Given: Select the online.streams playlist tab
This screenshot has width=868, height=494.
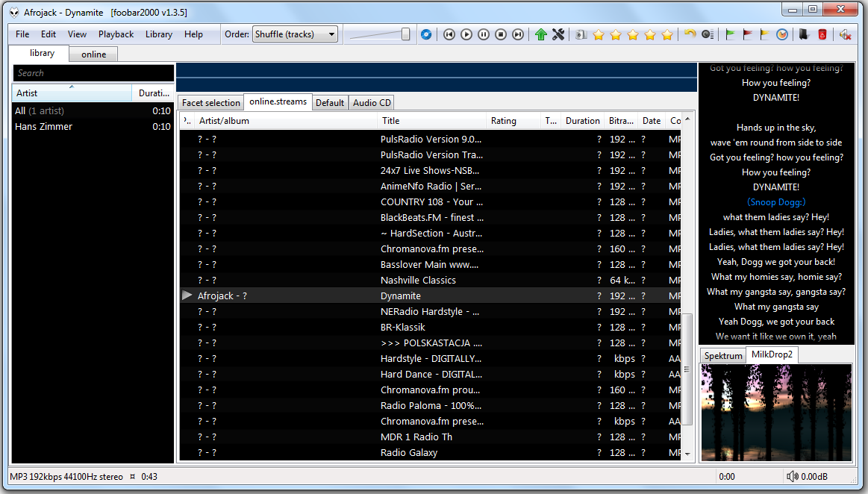Looking at the screenshot, I should coord(278,101).
